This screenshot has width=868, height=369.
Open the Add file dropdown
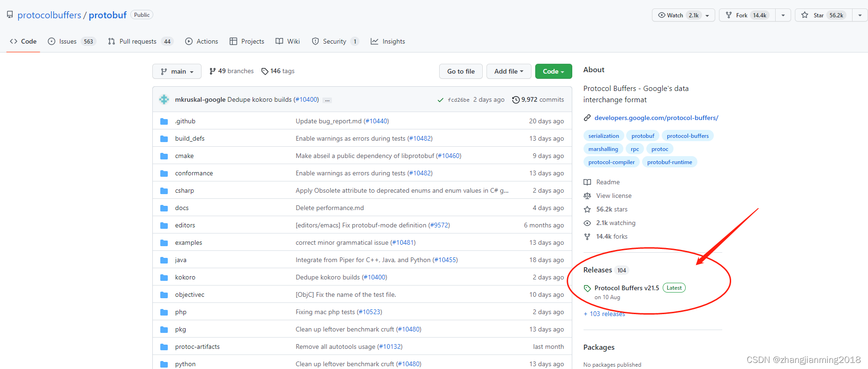[509, 71]
